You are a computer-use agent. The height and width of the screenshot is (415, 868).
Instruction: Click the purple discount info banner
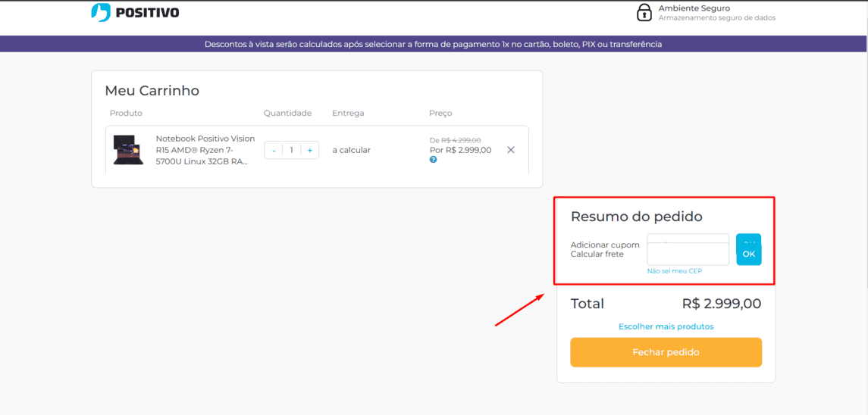click(434, 44)
